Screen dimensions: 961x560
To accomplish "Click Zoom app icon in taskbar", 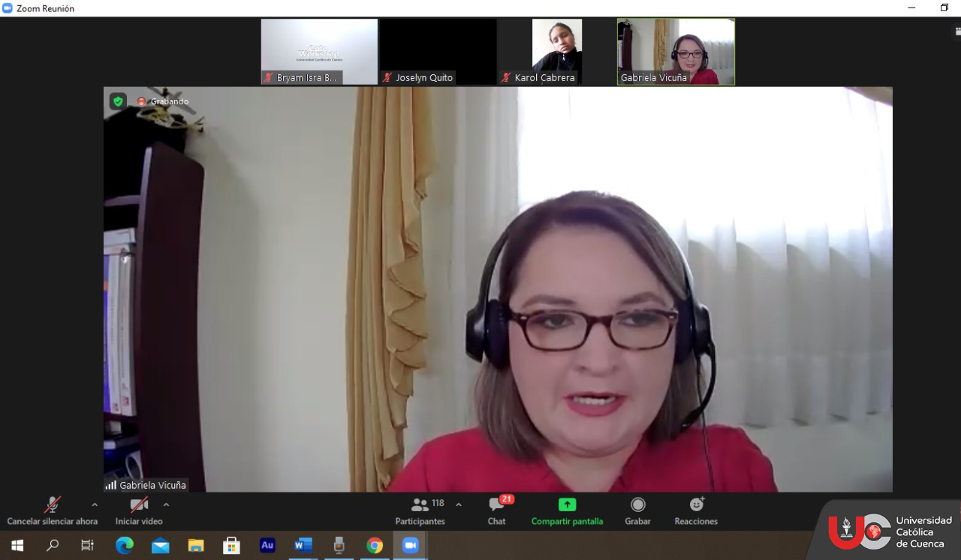I will pyautogui.click(x=411, y=546).
